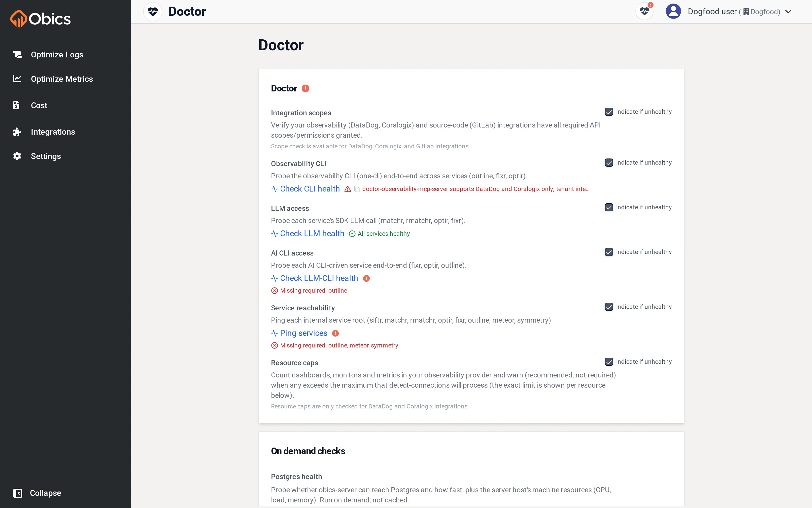
Task: Click the red alert icon beside Ping services
Action: (x=335, y=333)
